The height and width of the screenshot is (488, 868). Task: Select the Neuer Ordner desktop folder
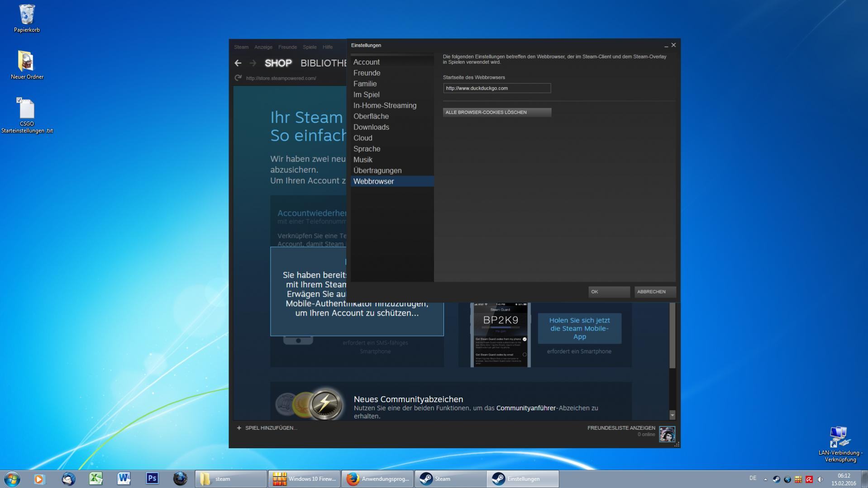point(27,65)
